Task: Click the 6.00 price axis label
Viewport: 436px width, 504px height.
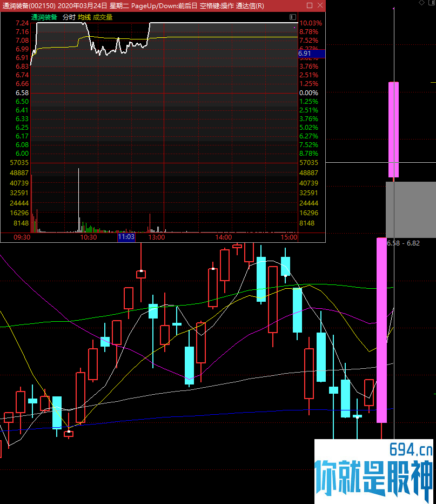Action: pyautogui.click(x=22, y=154)
